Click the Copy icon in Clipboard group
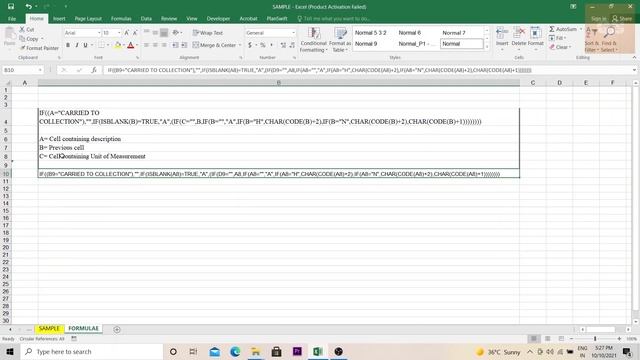Image resolution: width=640 pixels, height=360 pixels. [22, 39]
